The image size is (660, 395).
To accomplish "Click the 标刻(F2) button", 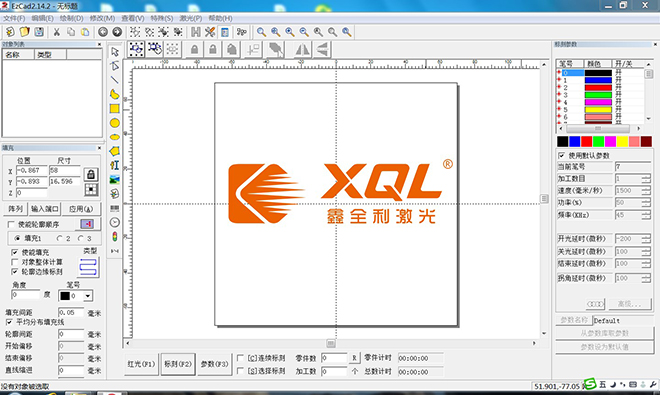I will [x=178, y=364].
